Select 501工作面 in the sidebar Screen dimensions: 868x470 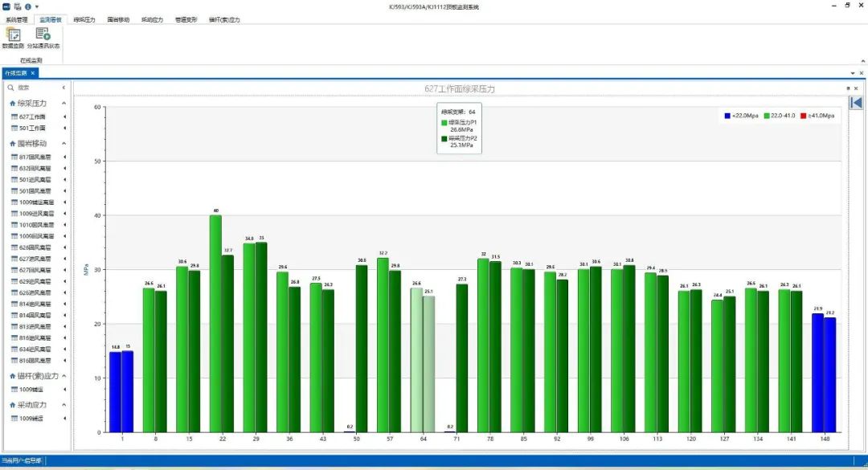pos(32,129)
